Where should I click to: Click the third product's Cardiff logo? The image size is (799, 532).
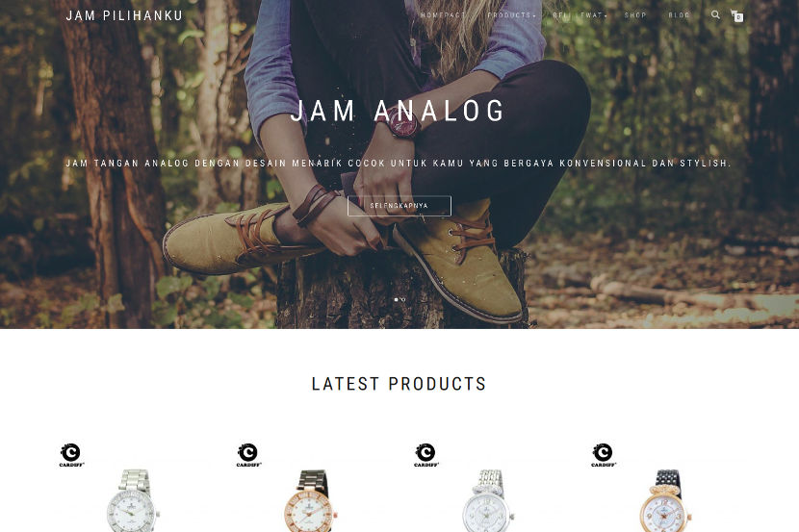point(426,455)
